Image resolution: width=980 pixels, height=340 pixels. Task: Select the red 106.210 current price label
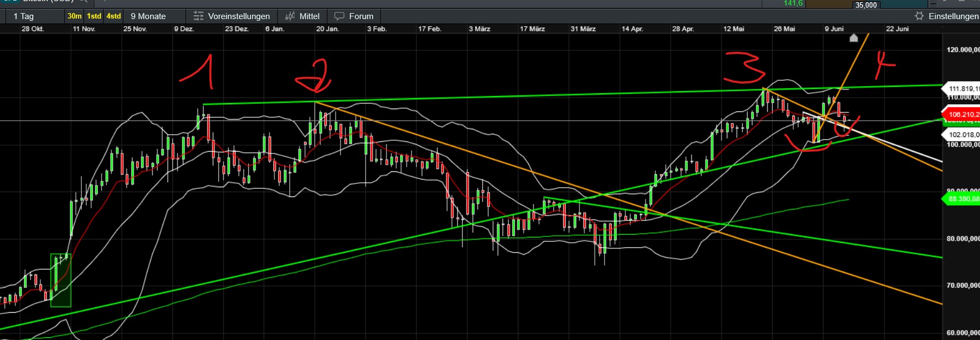click(x=961, y=115)
